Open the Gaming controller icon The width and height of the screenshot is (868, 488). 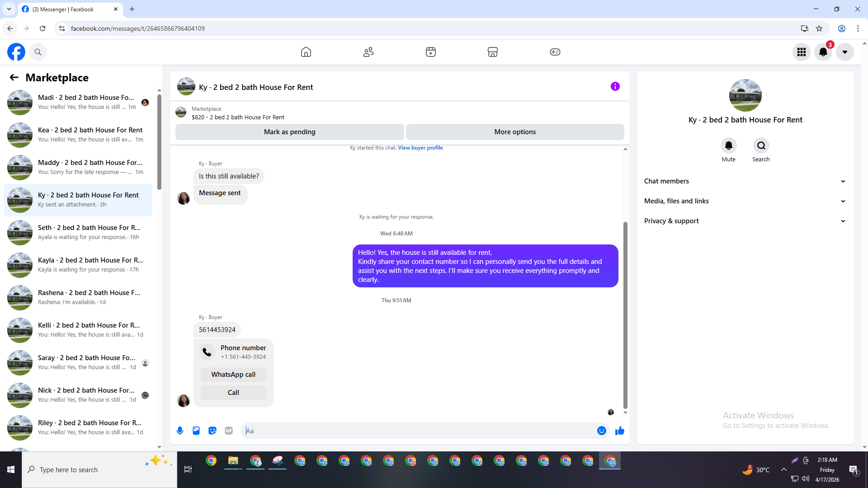[555, 52]
